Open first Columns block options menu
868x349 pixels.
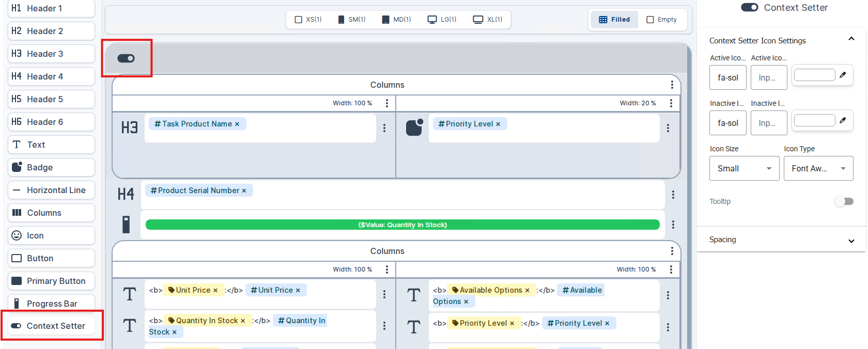[x=672, y=85]
